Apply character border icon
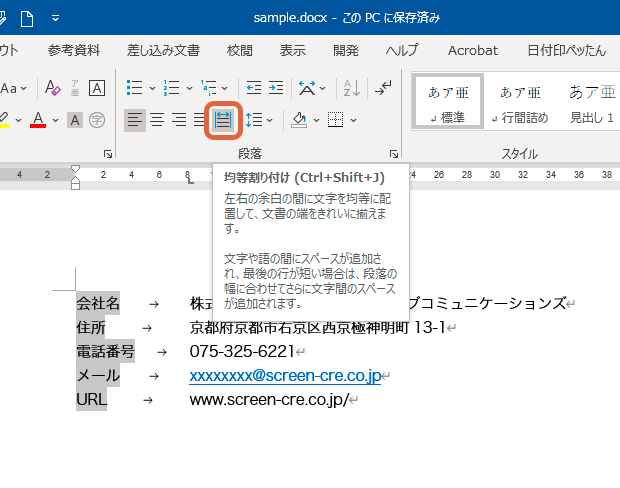620x488 pixels. pos(97,88)
